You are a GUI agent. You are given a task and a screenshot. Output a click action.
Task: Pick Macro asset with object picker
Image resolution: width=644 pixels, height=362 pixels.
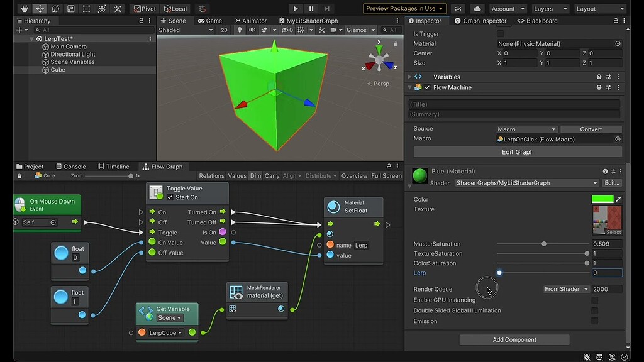(x=618, y=139)
